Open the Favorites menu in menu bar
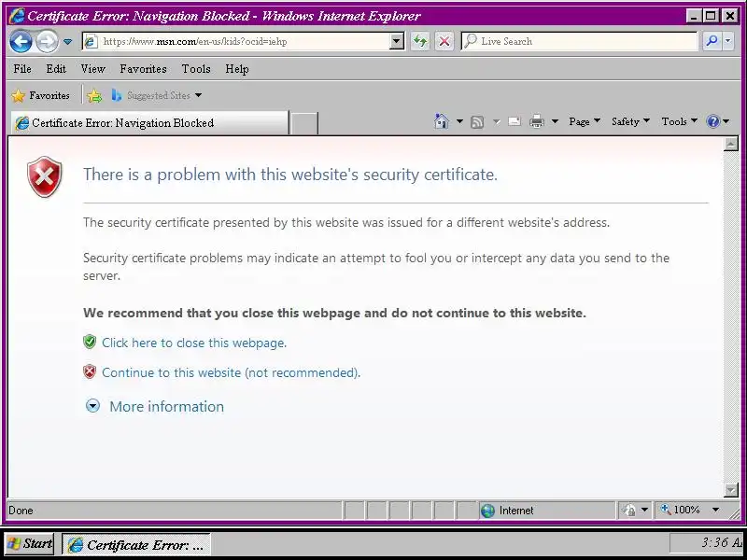The image size is (747, 560). pos(143,69)
